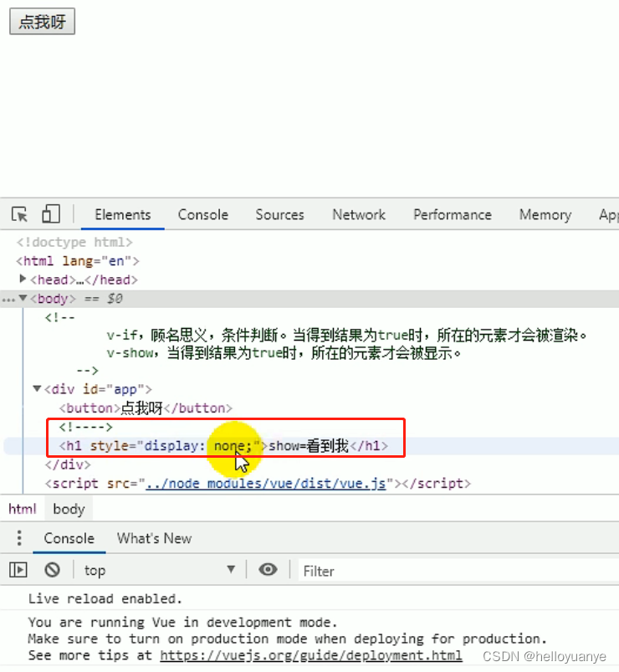The height and width of the screenshot is (672, 619).
Task: Open the Sources tab
Action: pos(279,214)
